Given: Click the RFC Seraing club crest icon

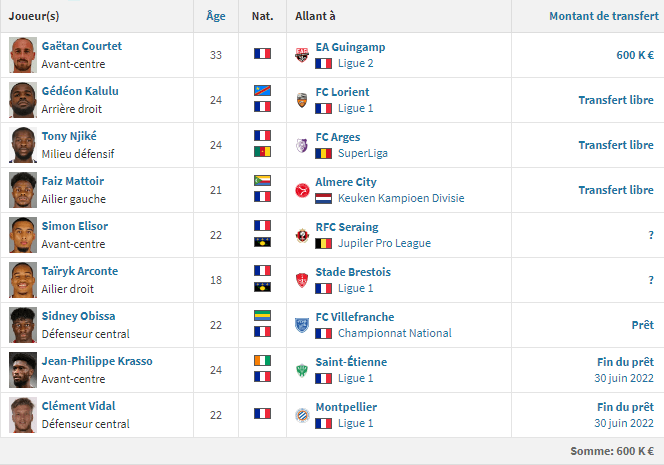Looking at the screenshot, I should pyautogui.click(x=301, y=235).
